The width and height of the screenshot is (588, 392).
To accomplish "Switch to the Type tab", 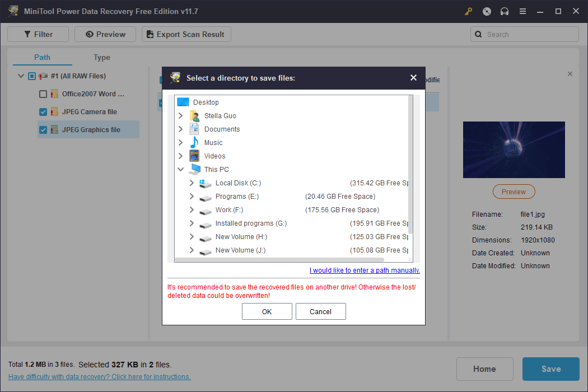I will point(101,57).
